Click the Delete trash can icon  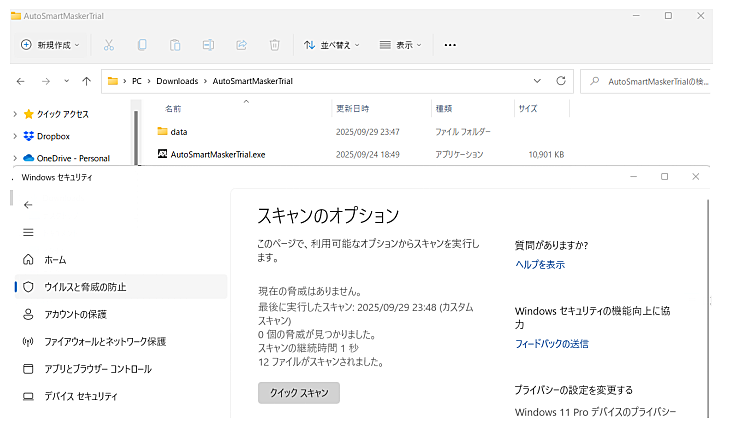(274, 45)
